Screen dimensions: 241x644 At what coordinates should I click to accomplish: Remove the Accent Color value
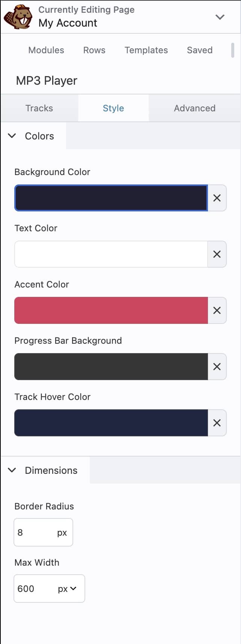(x=217, y=310)
